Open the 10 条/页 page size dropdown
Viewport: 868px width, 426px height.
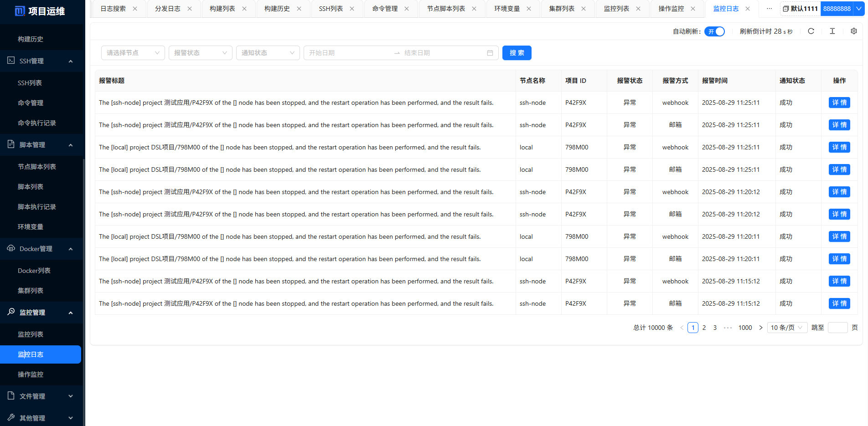[x=787, y=328]
